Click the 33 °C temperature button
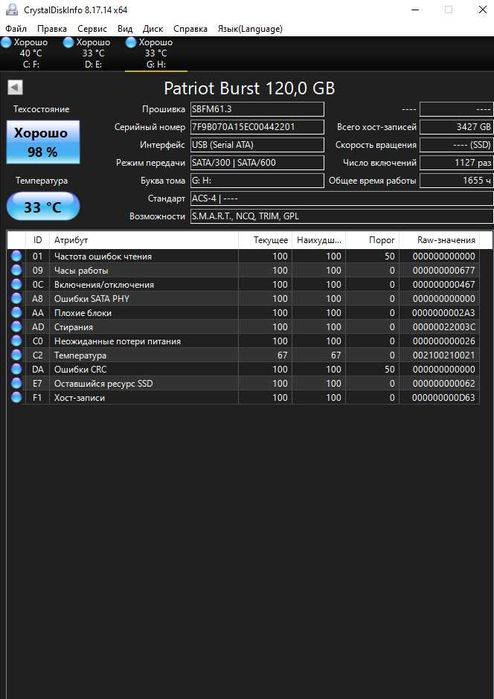 tap(43, 206)
